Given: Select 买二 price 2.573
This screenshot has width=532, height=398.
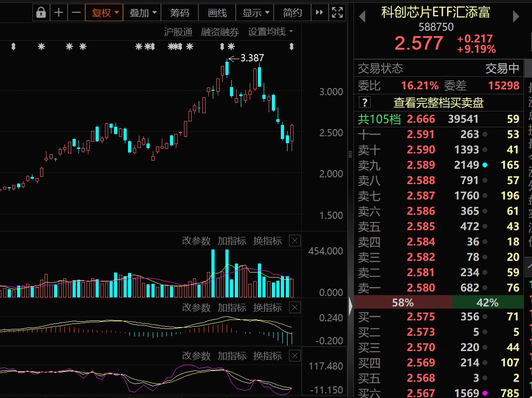Looking at the screenshot, I should point(421,332).
